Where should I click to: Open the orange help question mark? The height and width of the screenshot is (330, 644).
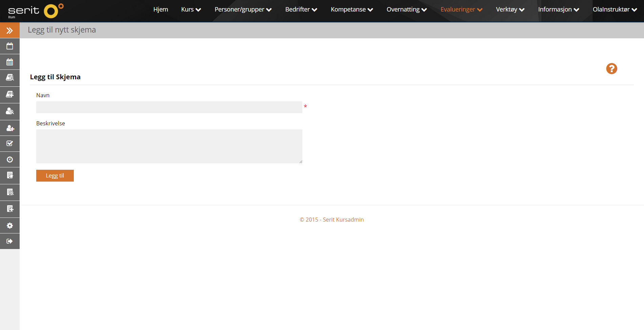point(611,69)
